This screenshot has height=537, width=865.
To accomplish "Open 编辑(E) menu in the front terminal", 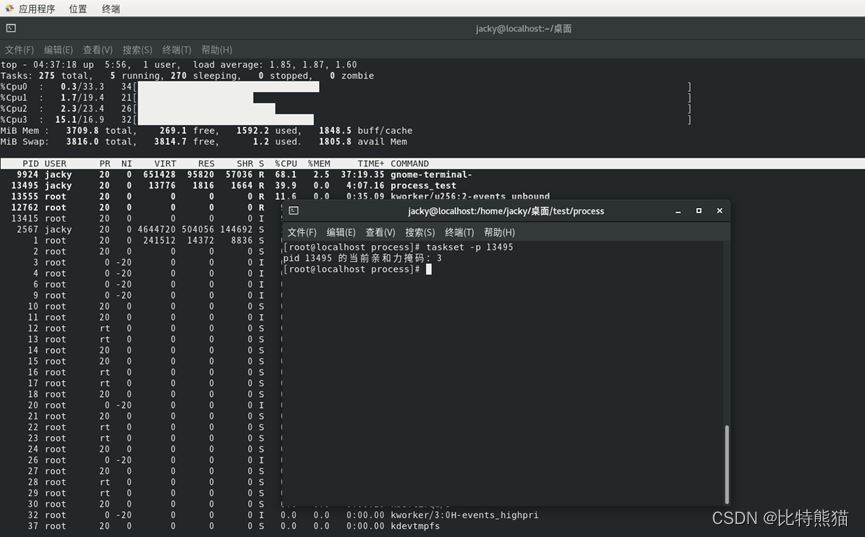I will [341, 232].
